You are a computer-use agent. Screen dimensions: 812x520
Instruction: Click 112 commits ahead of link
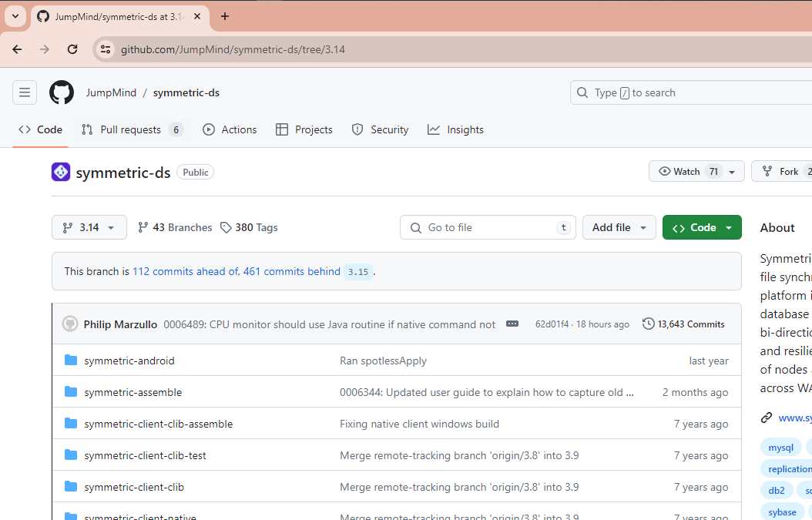pos(186,271)
